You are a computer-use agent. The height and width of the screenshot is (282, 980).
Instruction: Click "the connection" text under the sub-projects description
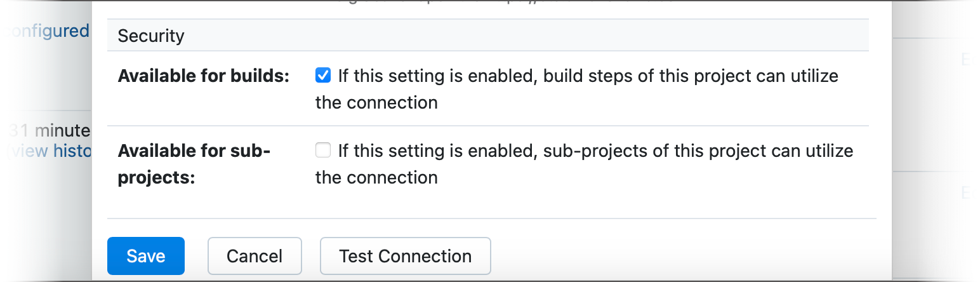click(x=376, y=177)
